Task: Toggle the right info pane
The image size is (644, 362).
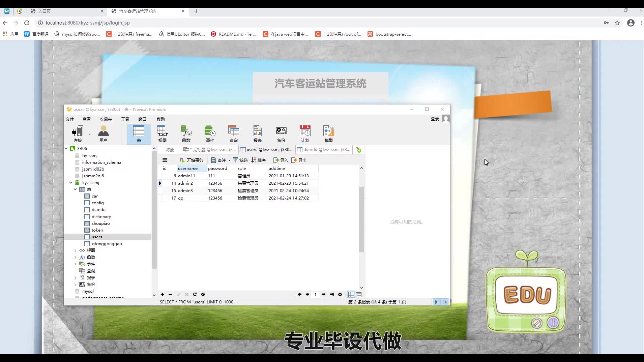Action: pyautogui.click(x=445, y=302)
